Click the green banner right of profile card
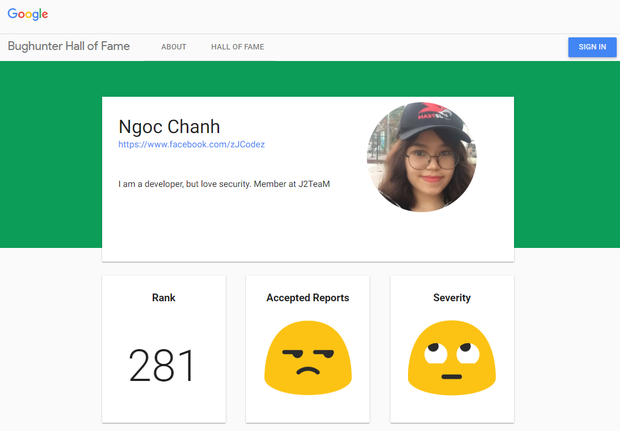 click(x=567, y=155)
